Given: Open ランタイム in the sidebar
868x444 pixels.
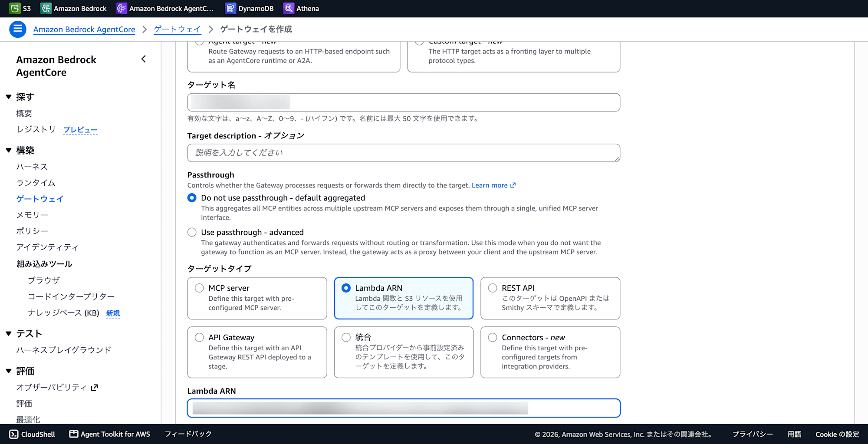Looking at the screenshot, I should [x=36, y=183].
